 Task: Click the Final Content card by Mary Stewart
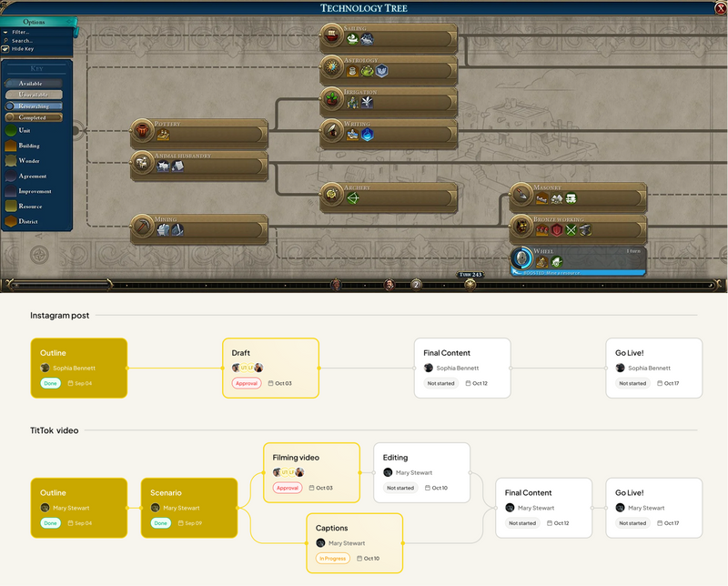[x=543, y=508]
